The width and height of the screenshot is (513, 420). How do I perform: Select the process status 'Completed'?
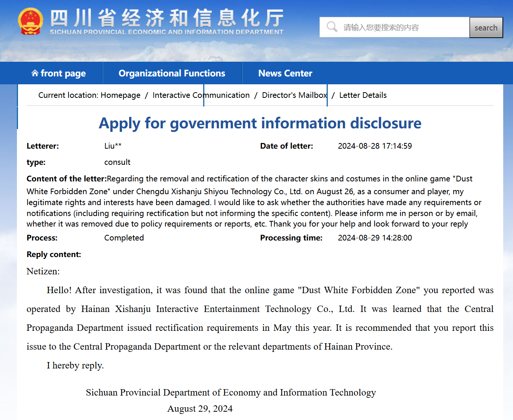pyautogui.click(x=124, y=238)
